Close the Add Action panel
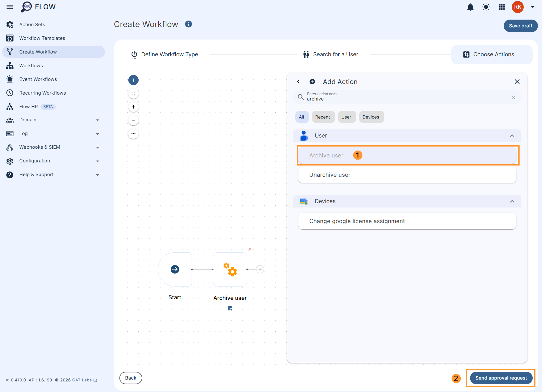Viewport: 542px width, 392px height. click(x=517, y=82)
